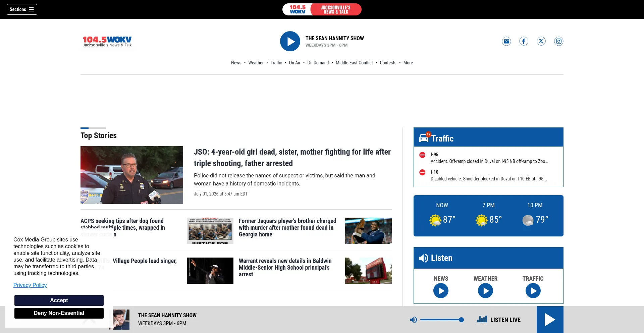Click the I-10 incident red icon
This screenshot has height=333, width=644.
(x=422, y=172)
